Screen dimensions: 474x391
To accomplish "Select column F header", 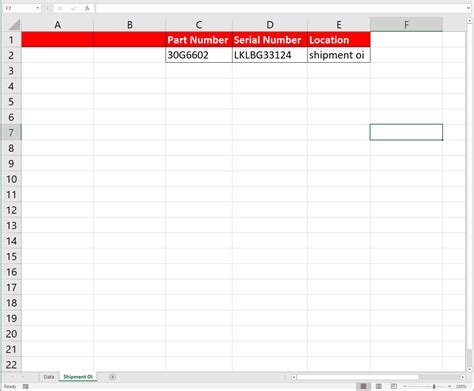I will point(406,25).
